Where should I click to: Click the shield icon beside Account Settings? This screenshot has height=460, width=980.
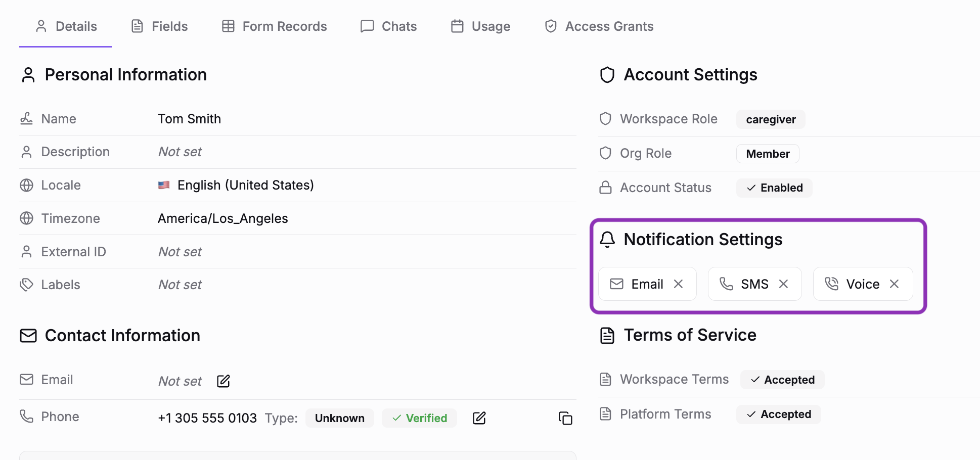tap(606, 74)
